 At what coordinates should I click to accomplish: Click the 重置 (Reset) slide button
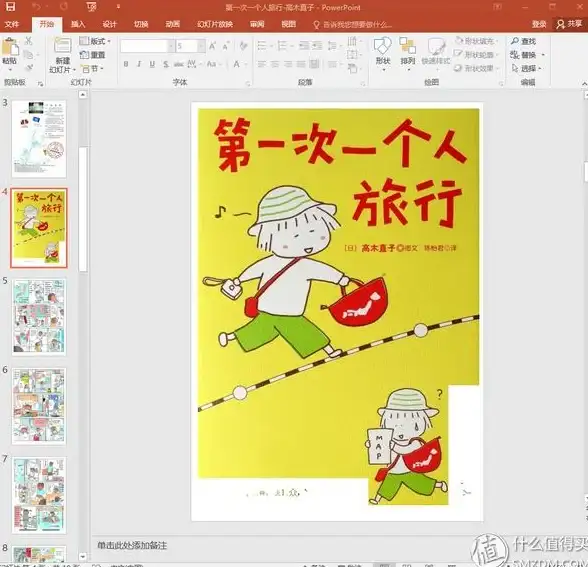(93, 55)
